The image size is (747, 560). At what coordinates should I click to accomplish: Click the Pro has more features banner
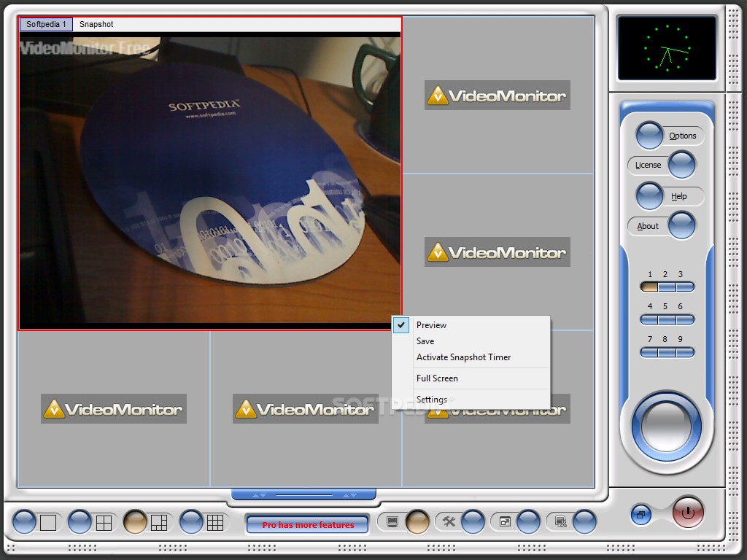tap(308, 525)
